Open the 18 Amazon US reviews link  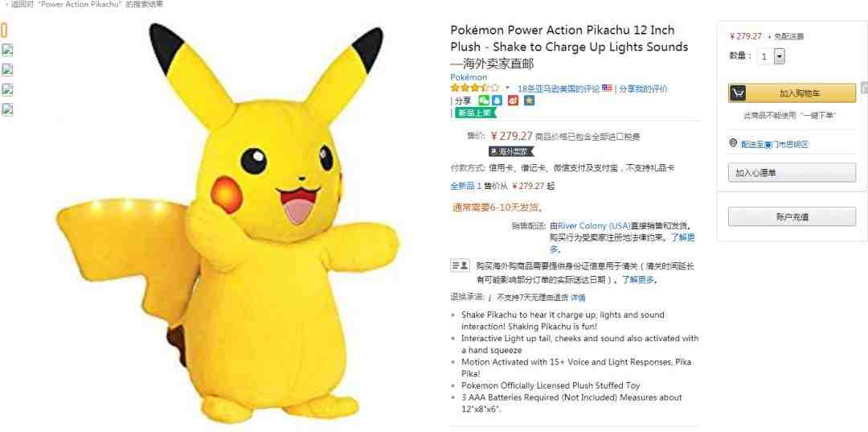[559, 88]
